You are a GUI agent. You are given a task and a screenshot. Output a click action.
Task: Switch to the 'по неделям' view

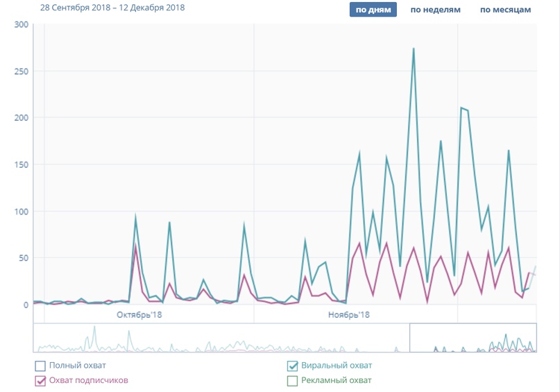tap(435, 10)
